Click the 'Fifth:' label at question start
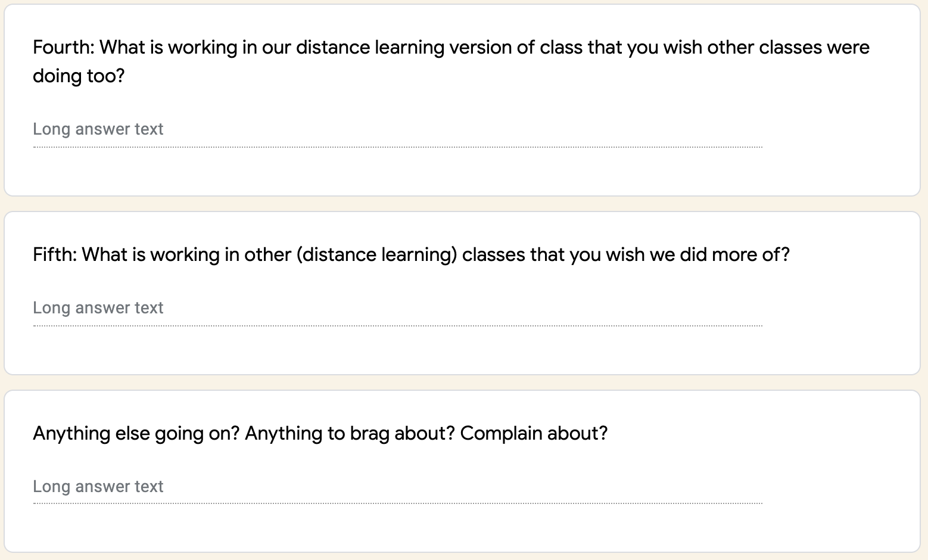This screenshot has width=928, height=560. point(55,255)
